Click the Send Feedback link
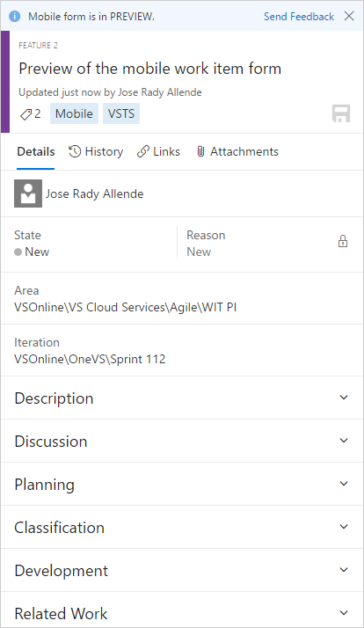 299,17
